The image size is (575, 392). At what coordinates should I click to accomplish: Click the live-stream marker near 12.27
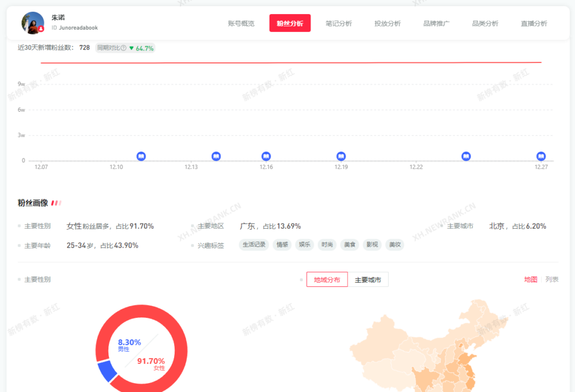[x=540, y=156]
